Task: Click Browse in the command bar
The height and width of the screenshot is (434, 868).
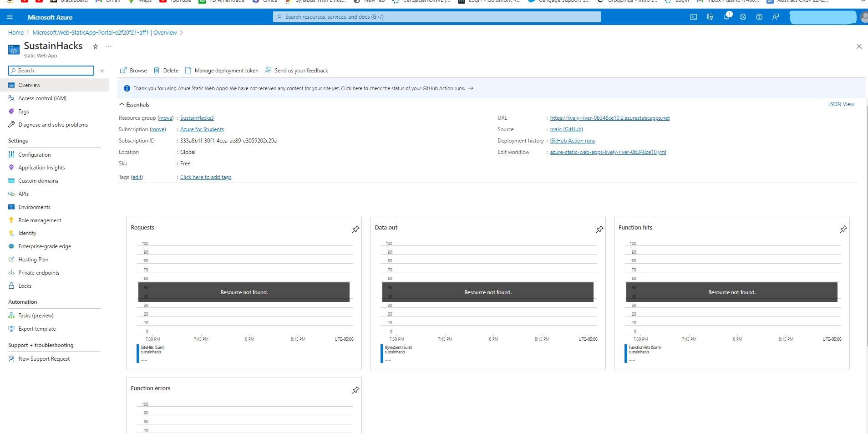Action: click(x=133, y=71)
